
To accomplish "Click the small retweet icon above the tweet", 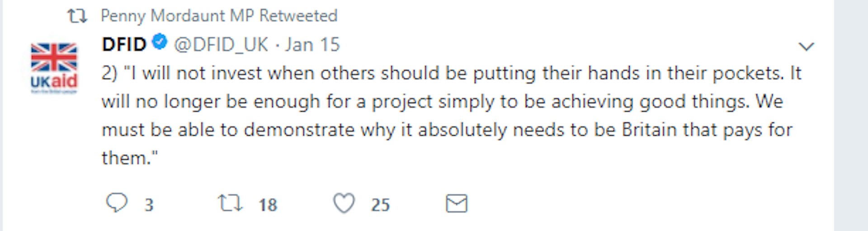I will [x=77, y=16].
